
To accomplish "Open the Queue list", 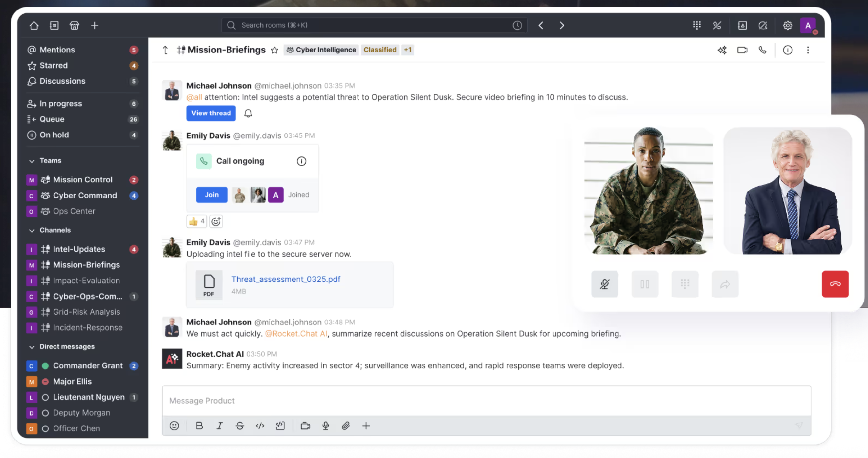I will coord(82,119).
